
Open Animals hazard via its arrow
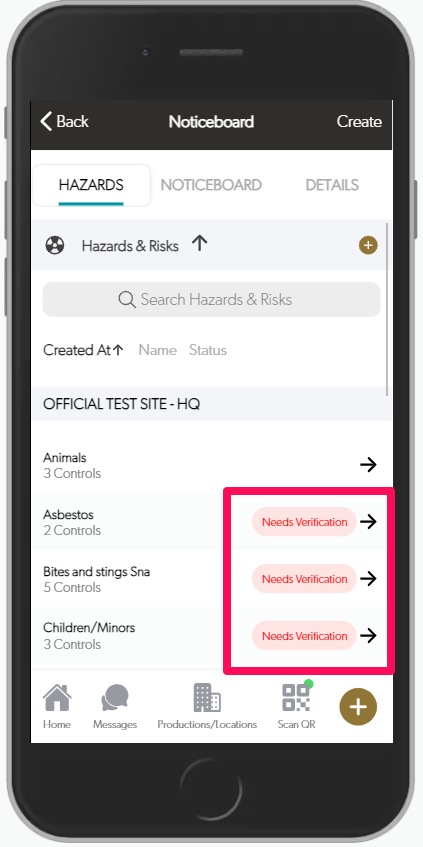(368, 465)
